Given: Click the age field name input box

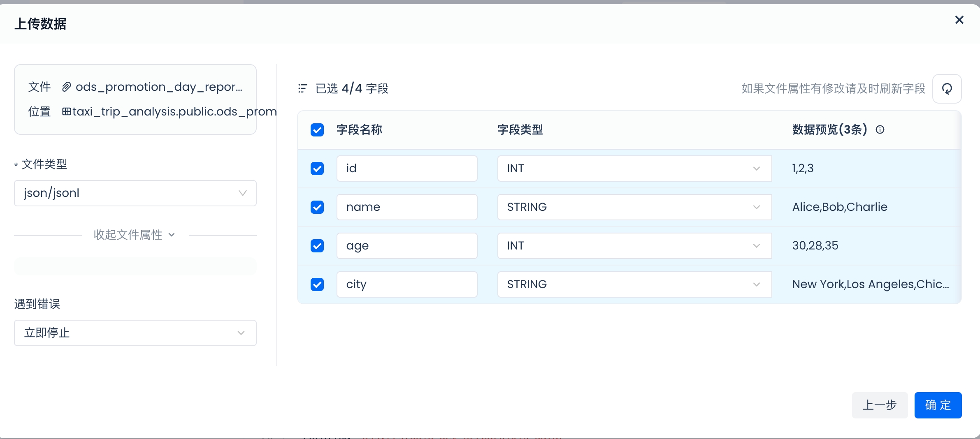Looking at the screenshot, I should [x=406, y=246].
